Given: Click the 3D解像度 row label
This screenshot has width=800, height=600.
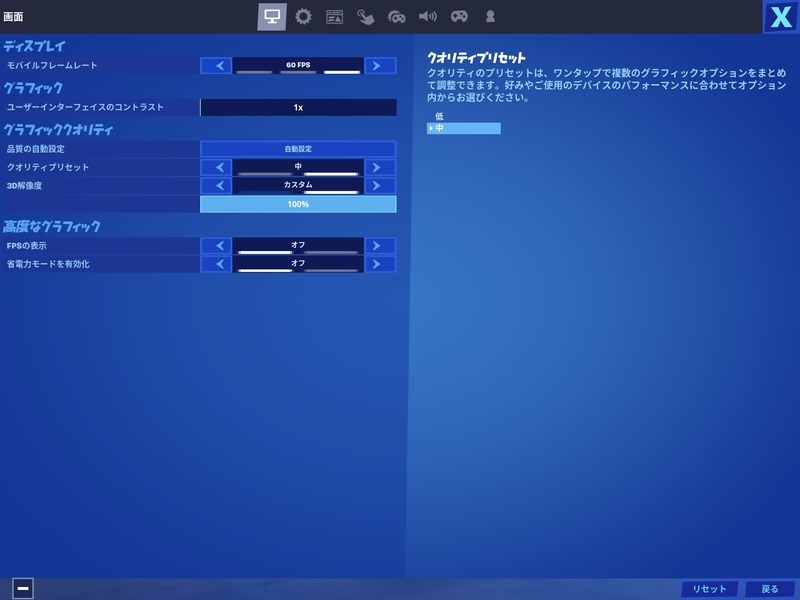Looking at the screenshot, I should point(24,186).
